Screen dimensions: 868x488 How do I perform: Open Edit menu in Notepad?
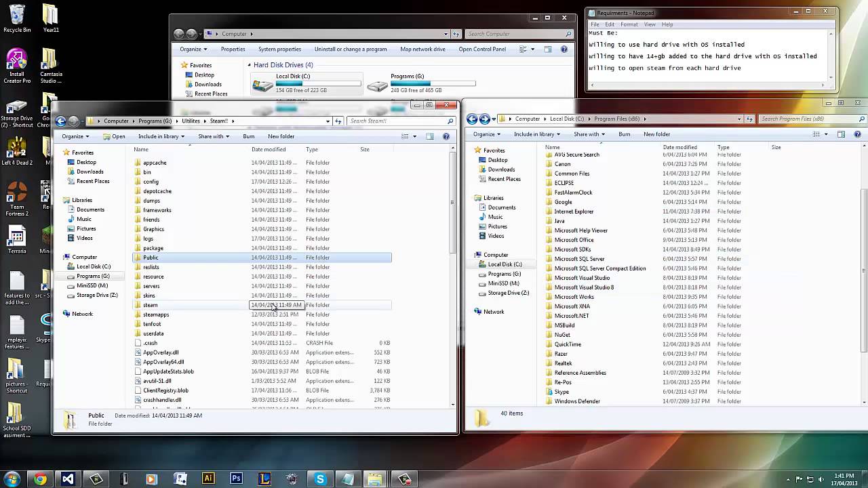(x=610, y=24)
